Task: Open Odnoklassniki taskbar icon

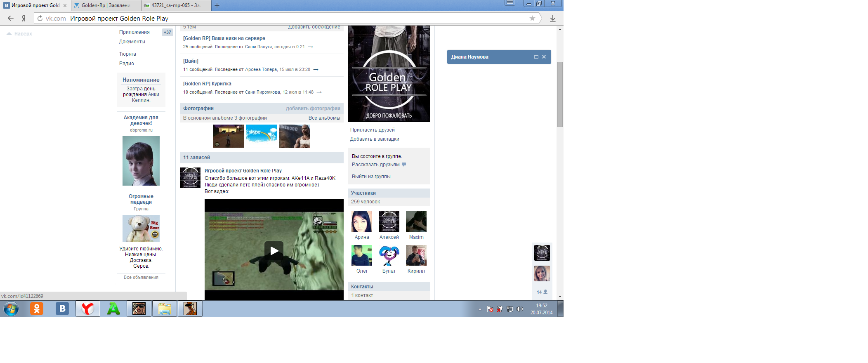Action: (x=37, y=309)
